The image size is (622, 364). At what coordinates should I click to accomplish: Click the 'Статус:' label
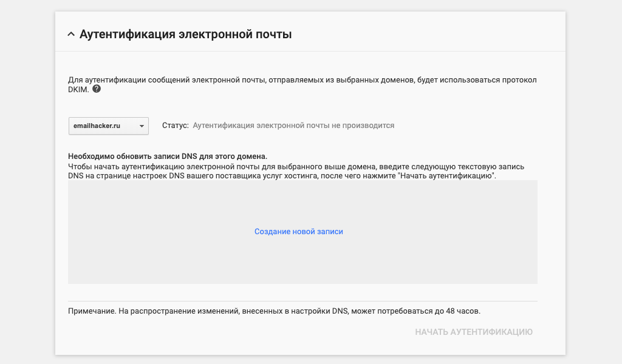point(176,126)
